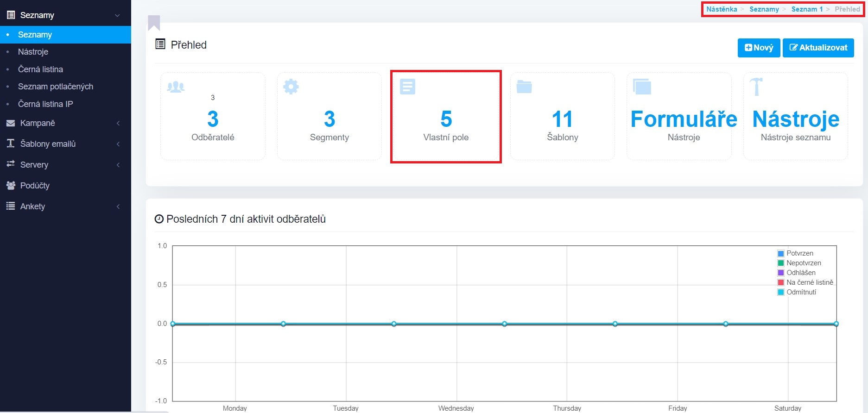Click the Odběratelé people icon
Viewport: 868px width, 413px height.
(176, 87)
